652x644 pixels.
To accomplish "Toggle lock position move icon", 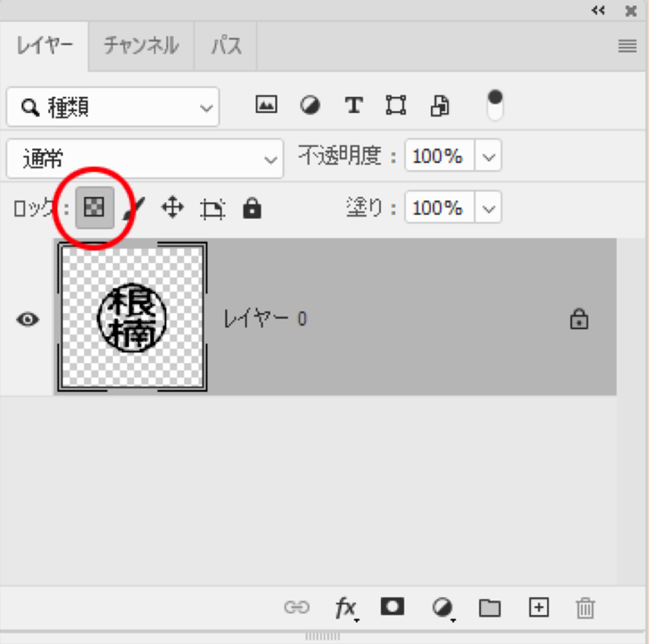I will 172,208.
